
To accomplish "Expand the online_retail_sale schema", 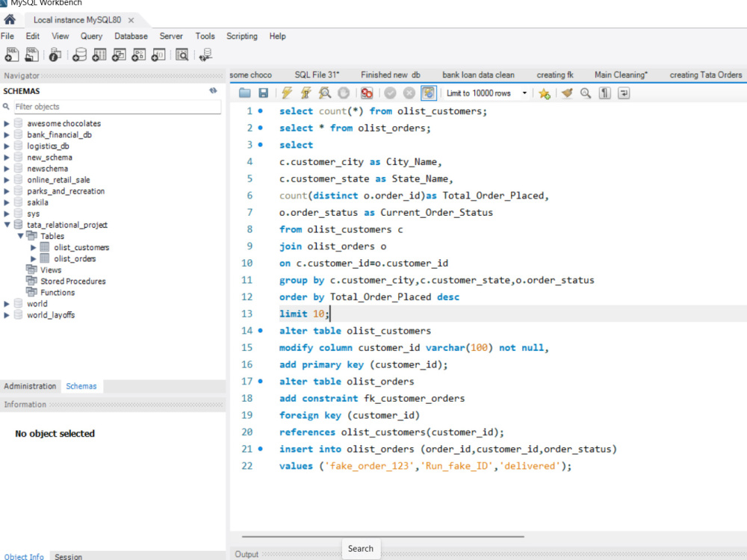I will click(x=7, y=180).
